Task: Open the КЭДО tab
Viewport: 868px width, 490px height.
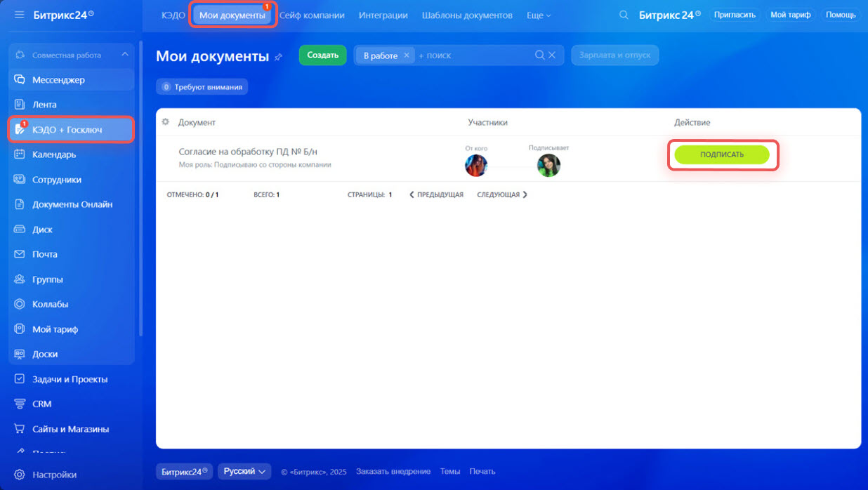Action: 173,15
